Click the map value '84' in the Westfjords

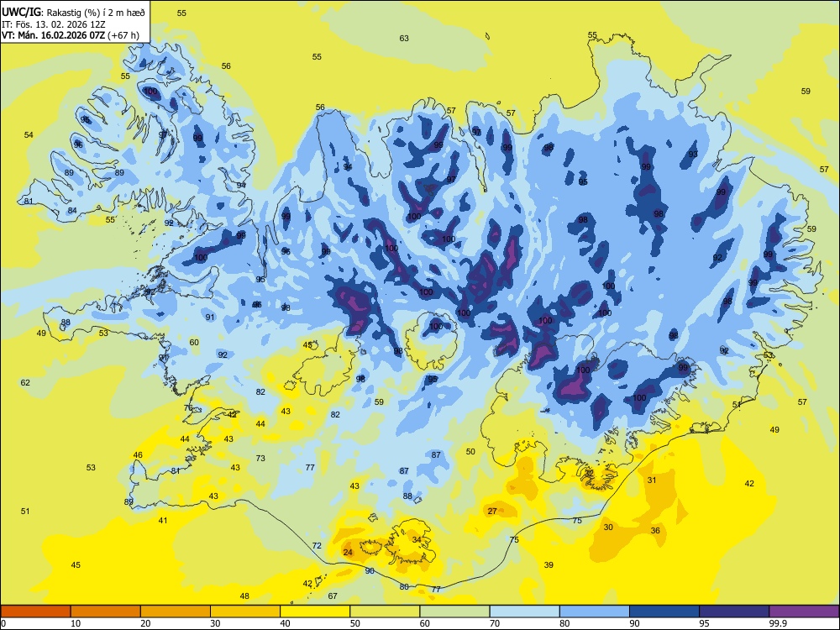72,211
